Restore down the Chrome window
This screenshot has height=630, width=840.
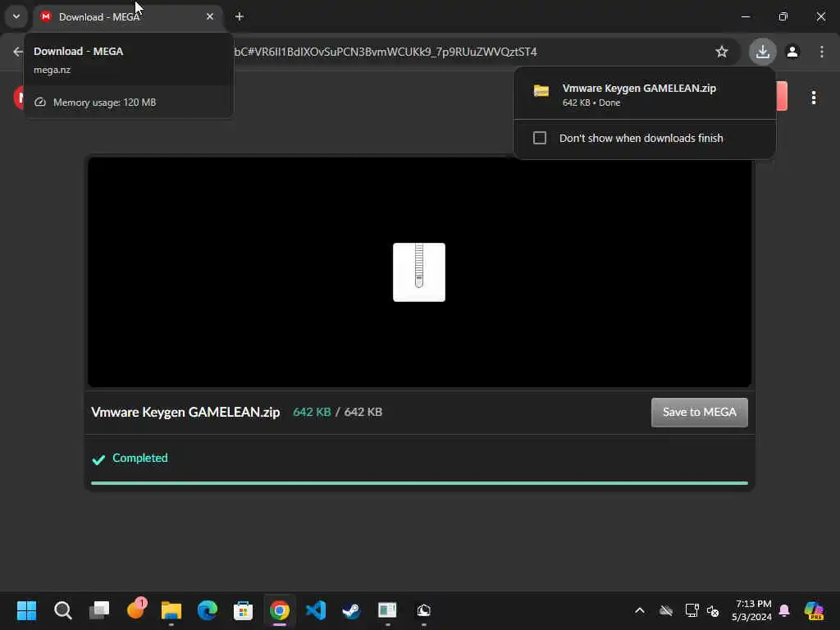(x=783, y=16)
